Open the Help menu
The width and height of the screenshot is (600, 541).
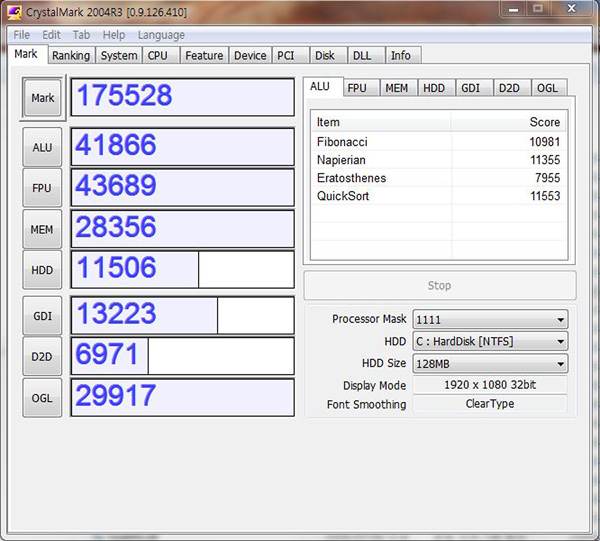pos(114,35)
